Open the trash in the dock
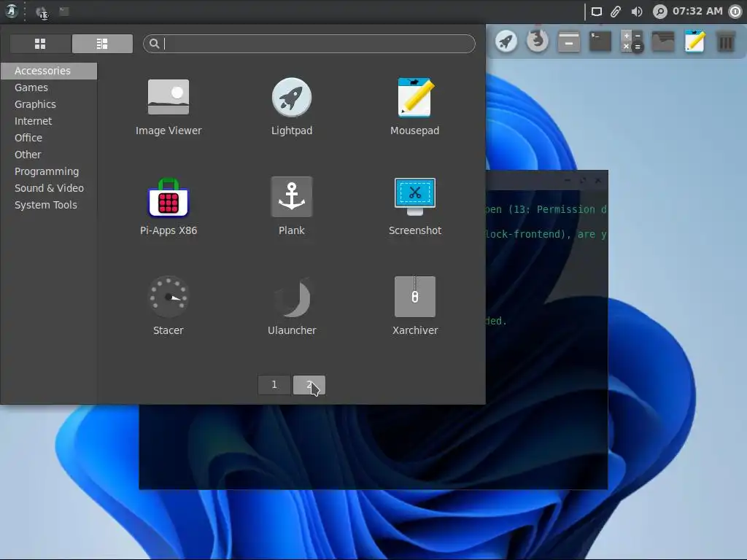The image size is (747, 560). [x=726, y=42]
